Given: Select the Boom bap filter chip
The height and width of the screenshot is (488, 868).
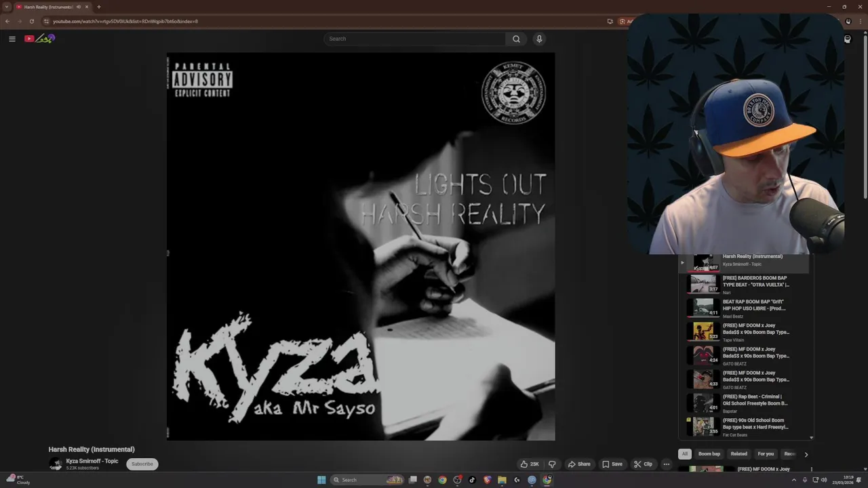Looking at the screenshot, I should tap(709, 454).
